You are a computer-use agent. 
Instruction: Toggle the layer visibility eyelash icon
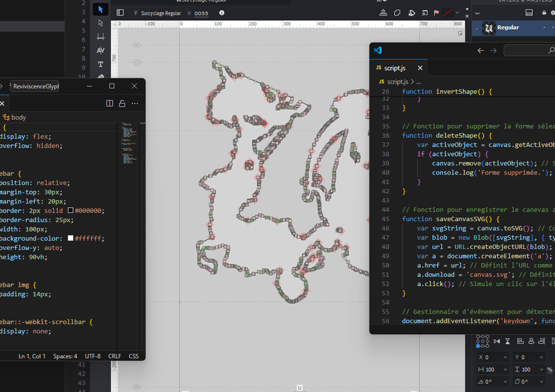click(x=477, y=13)
